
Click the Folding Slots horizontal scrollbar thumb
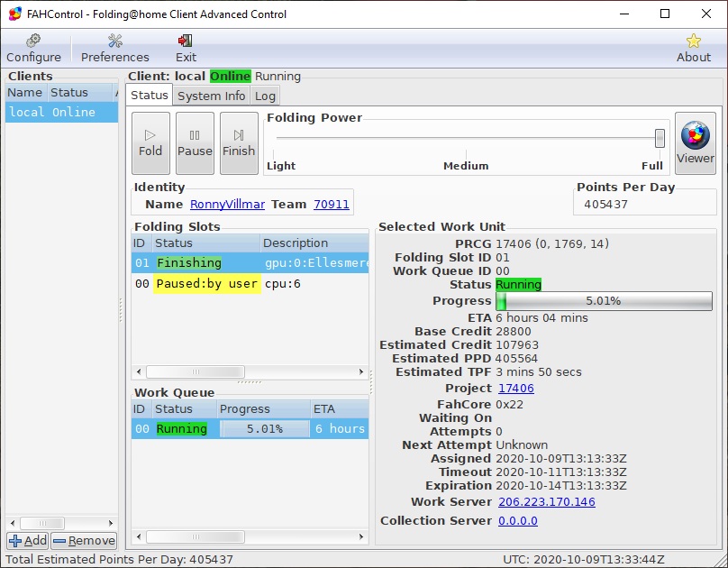(196, 372)
